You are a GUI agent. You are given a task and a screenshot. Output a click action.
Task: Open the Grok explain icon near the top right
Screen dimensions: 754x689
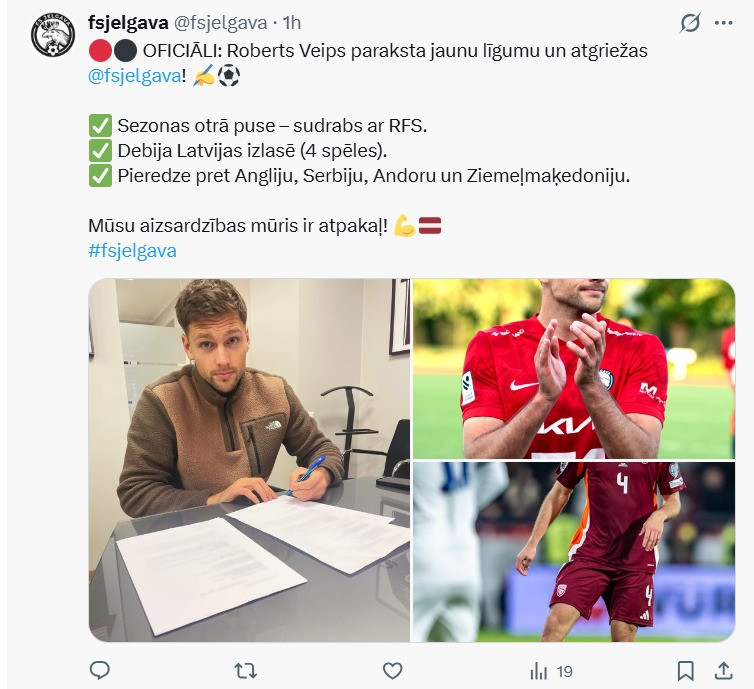690,23
